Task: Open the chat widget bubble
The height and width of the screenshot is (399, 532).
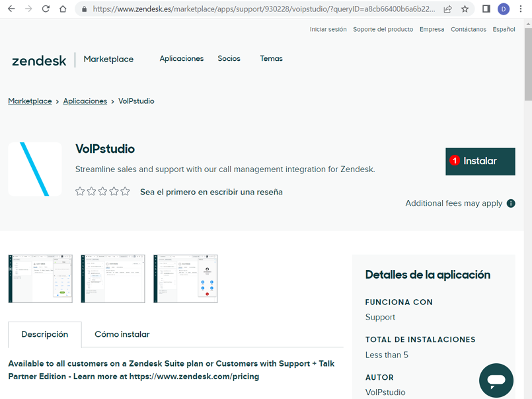Action: pyautogui.click(x=496, y=380)
